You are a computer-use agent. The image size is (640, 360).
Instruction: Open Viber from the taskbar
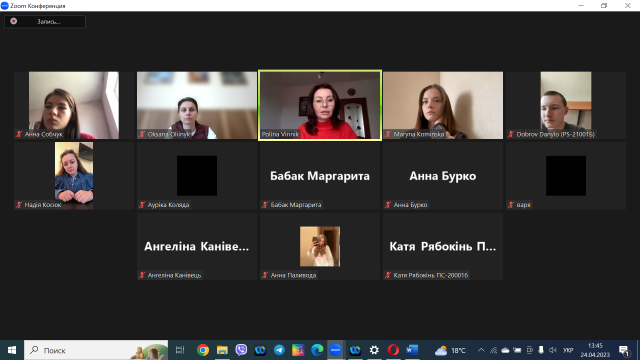click(x=241, y=350)
